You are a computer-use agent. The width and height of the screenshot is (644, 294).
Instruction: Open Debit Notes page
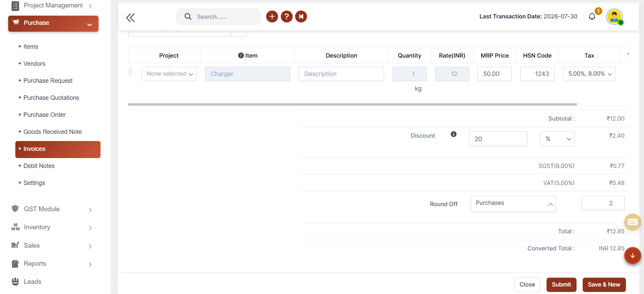pyautogui.click(x=39, y=166)
